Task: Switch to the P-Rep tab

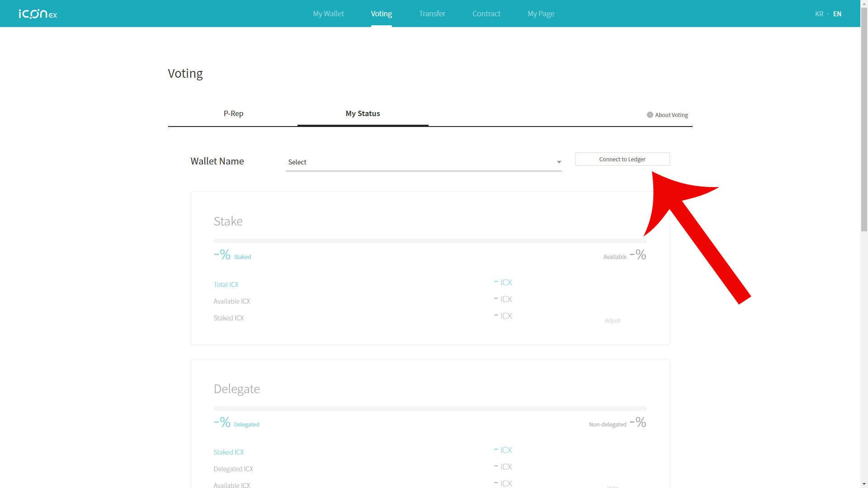Action: tap(233, 113)
